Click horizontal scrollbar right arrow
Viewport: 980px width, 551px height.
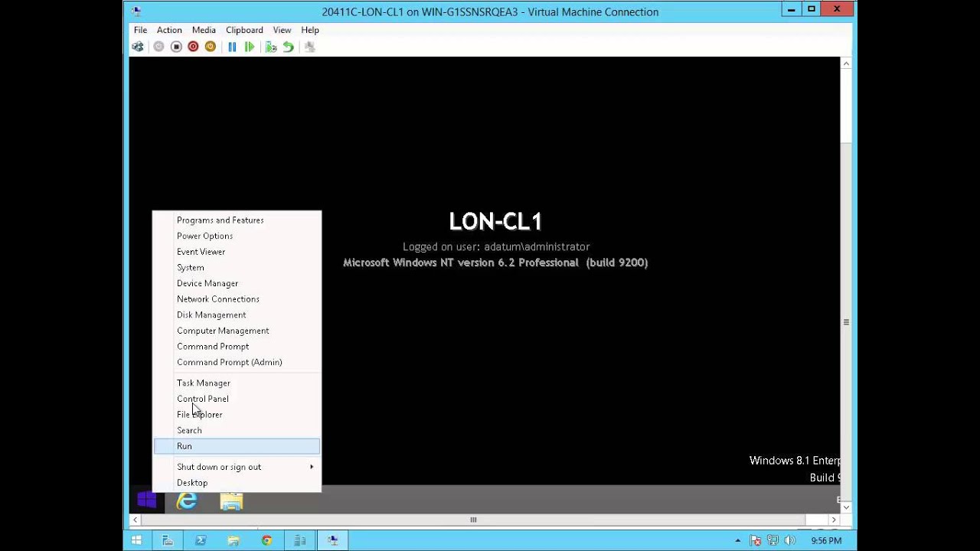click(834, 520)
